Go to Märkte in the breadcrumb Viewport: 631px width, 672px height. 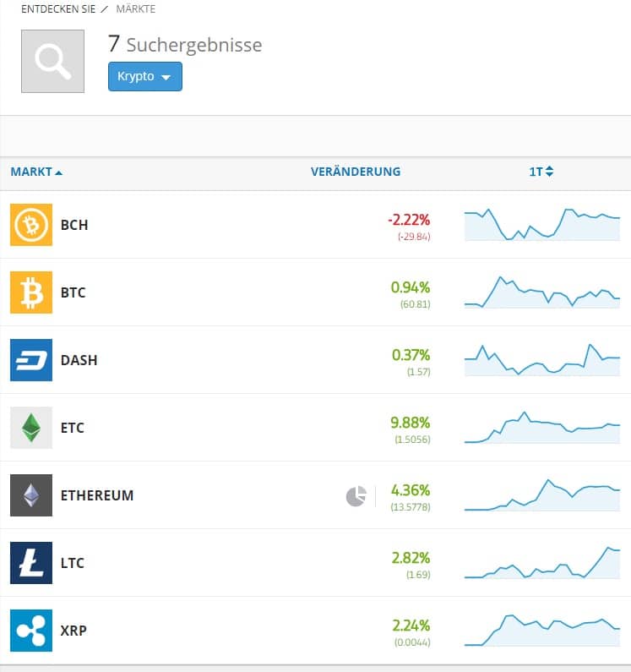click(134, 9)
